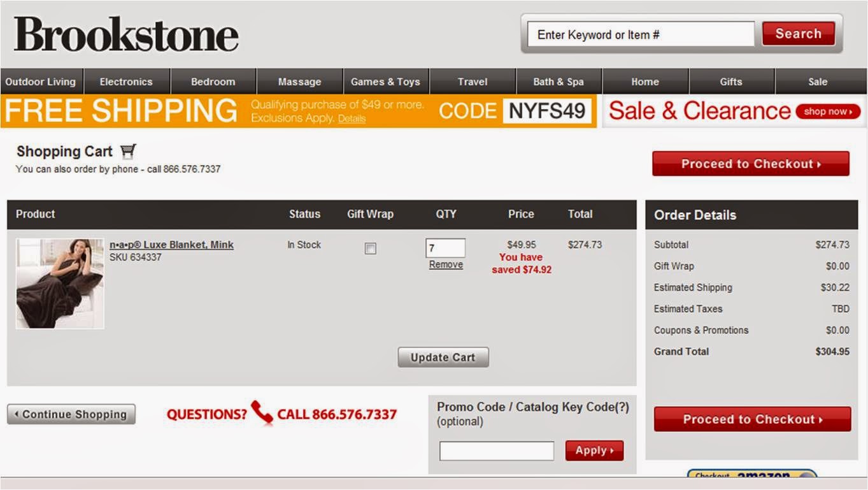Click the Subtotal label in Order Details

(671, 245)
